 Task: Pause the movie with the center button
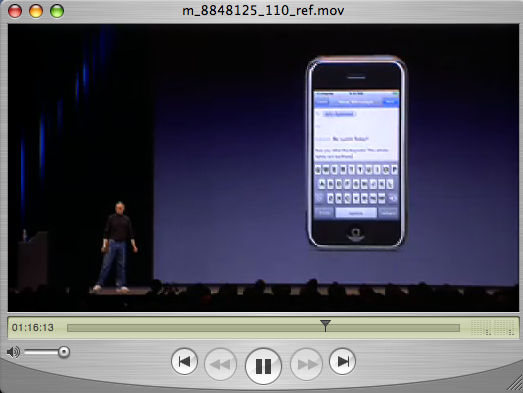(263, 366)
